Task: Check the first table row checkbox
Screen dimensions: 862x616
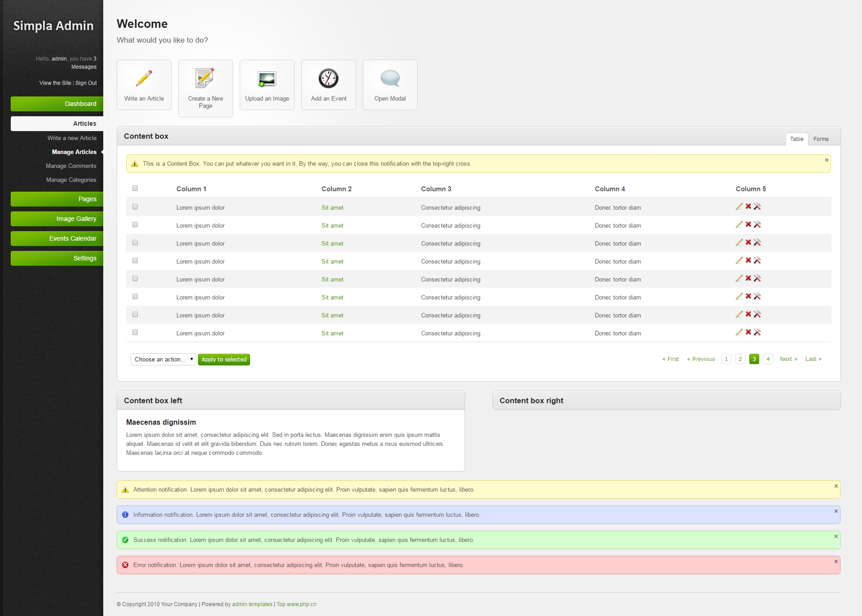Action: click(x=135, y=207)
